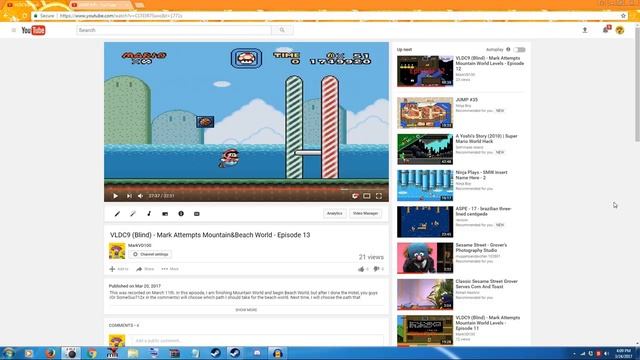The image size is (640, 360).
Task: Open the VLDC9 Episode 12 title link
Action: [490, 63]
